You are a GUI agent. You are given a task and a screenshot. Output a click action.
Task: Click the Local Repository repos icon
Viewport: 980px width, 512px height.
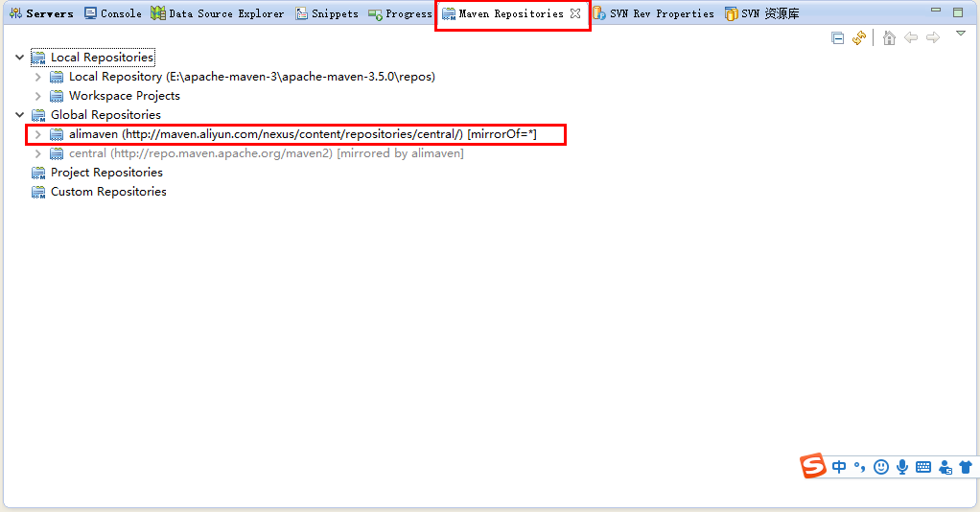click(57, 78)
